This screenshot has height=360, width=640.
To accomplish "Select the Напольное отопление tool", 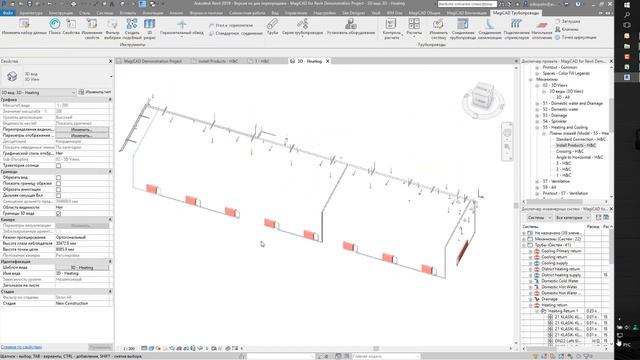I will click(x=542, y=29).
